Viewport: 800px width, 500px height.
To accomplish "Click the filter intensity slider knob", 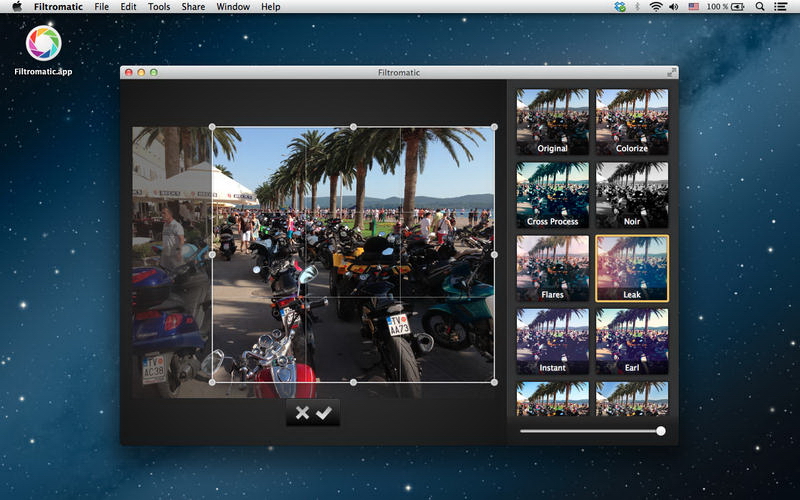I will 660,431.
